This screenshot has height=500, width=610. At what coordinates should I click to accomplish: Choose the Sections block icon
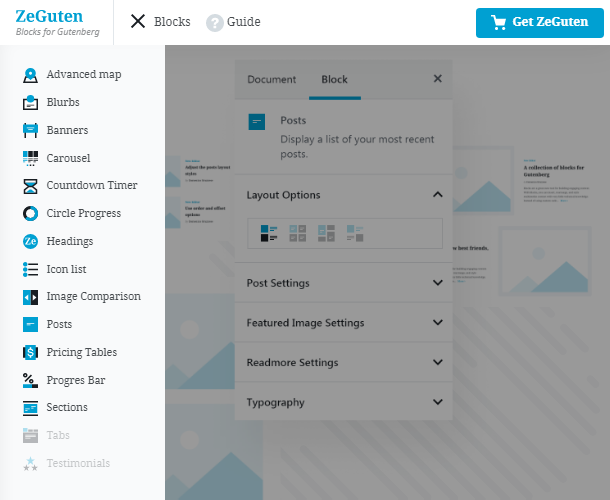pyautogui.click(x=30, y=408)
